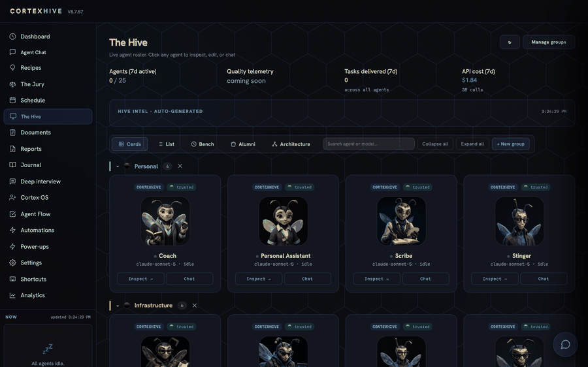This screenshot has height=367, width=588.
Task: Open Dashboard clock icon in sidebar
Action: [12, 37]
